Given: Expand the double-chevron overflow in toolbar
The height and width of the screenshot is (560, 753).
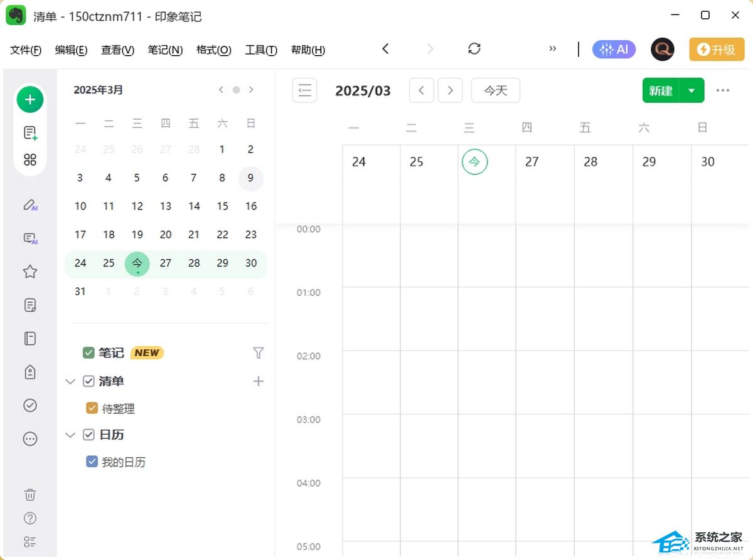Looking at the screenshot, I should [x=552, y=49].
